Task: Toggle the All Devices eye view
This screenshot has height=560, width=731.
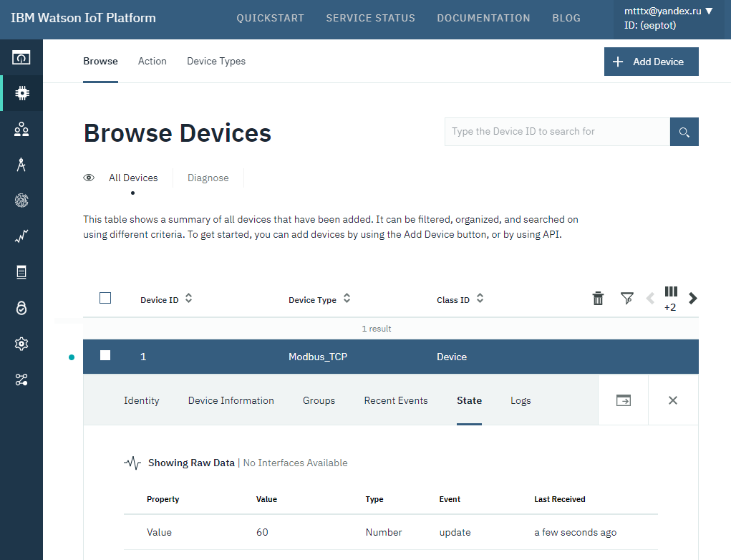Action: click(x=88, y=178)
